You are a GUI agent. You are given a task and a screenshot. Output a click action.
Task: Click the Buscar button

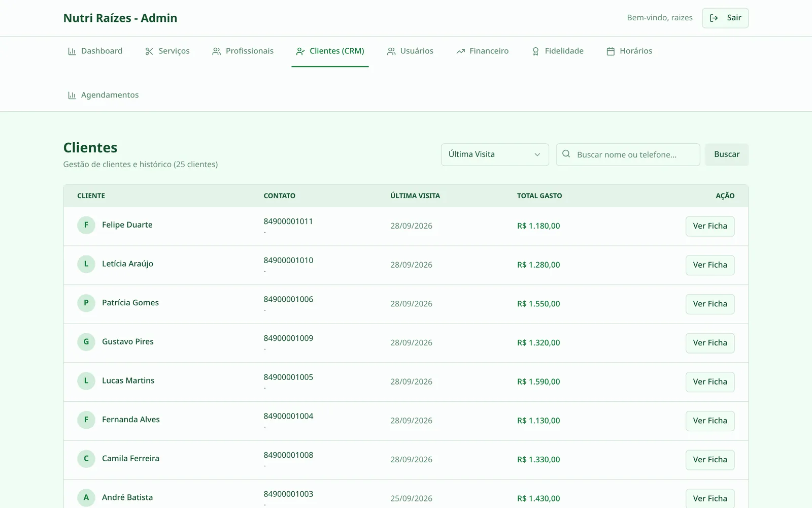tap(727, 154)
